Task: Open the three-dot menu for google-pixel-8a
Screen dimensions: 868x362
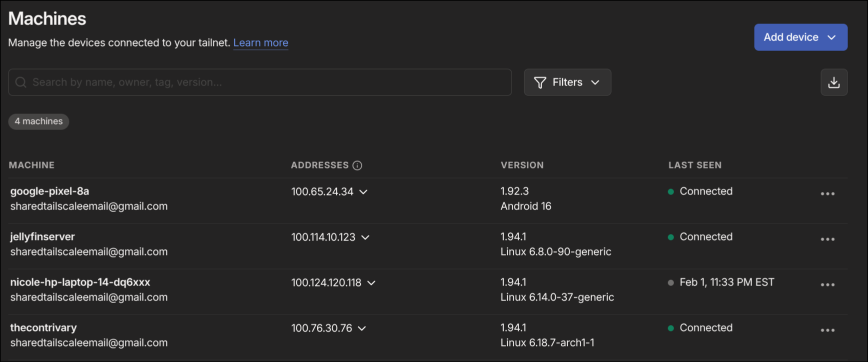Action: tap(828, 194)
